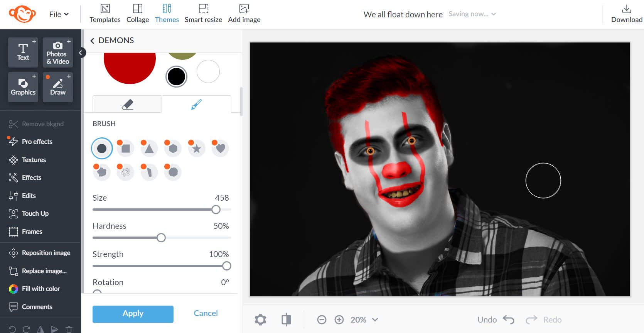Zoom in with the plus icon
This screenshot has width=644, height=333.
coord(339,319)
